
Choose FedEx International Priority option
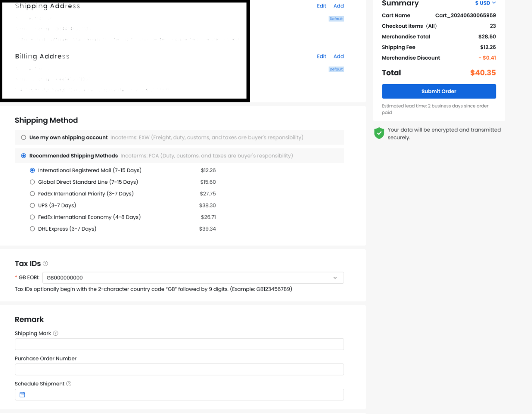click(32, 194)
